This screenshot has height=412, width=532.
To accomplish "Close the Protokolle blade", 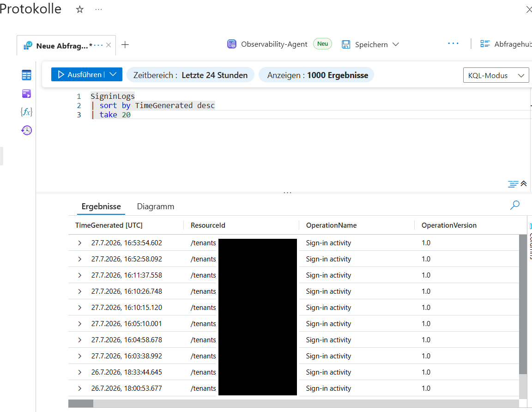I will pos(529,10).
